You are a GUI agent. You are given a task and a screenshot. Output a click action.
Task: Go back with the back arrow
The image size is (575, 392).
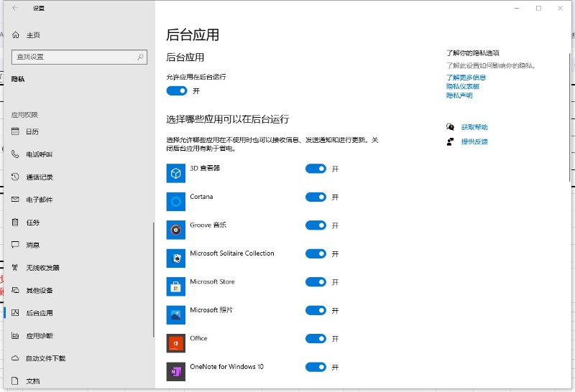15,9
